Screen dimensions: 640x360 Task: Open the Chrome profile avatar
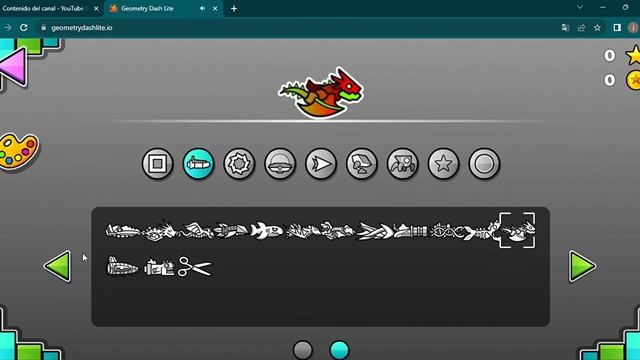(x=633, y=27)
